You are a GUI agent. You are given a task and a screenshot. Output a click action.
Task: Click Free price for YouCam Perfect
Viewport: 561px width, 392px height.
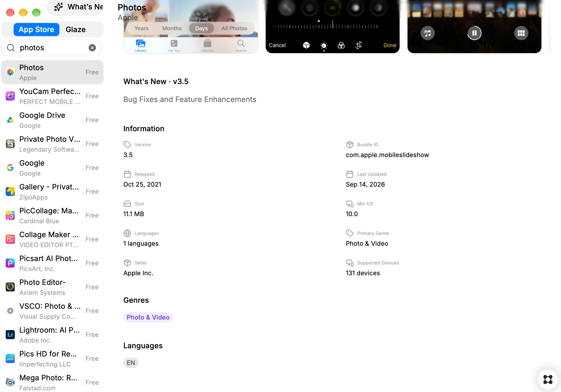(92, 96)
